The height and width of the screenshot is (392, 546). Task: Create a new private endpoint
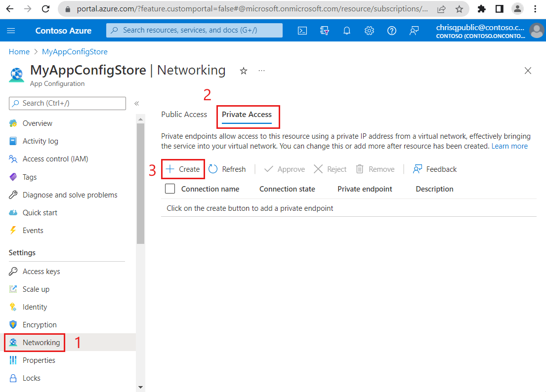(x=183, y=169)
